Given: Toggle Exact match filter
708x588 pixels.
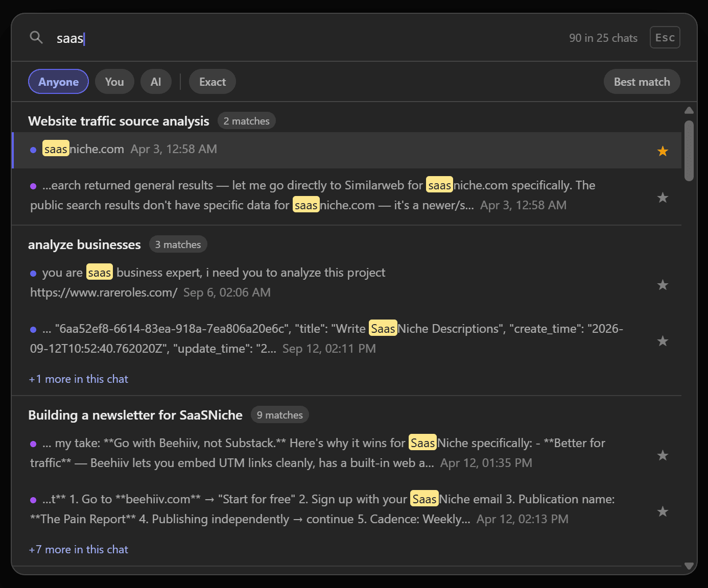Looking at the screenshot, I should coord(213,82).
